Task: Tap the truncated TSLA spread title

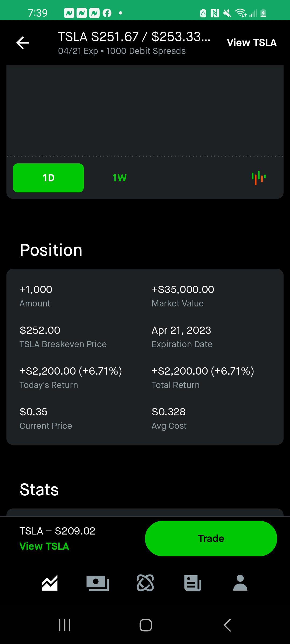Action: (x=134, y=37)
